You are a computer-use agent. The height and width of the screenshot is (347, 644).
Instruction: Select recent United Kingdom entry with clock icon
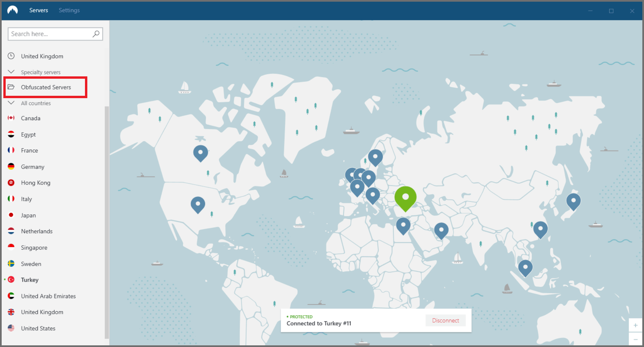[42, 56]
